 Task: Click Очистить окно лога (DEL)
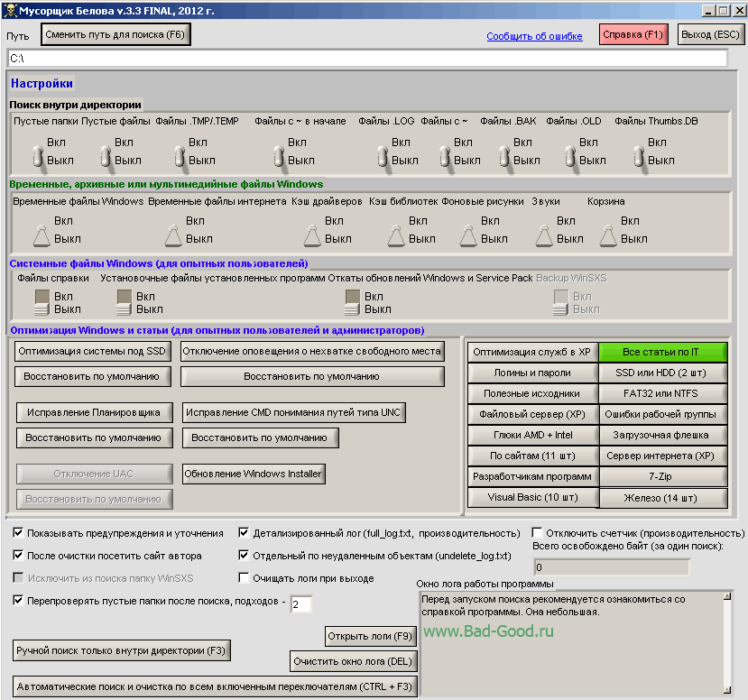click(353, 662)
